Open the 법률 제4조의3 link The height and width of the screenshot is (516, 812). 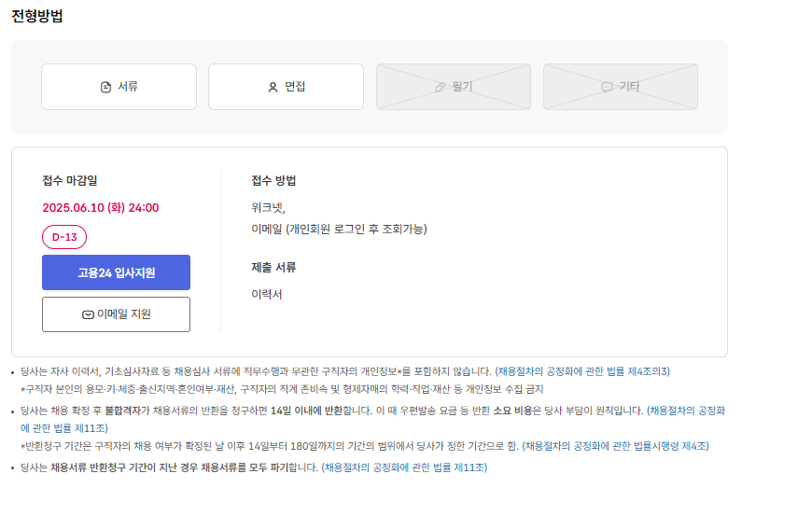[582, 371]
